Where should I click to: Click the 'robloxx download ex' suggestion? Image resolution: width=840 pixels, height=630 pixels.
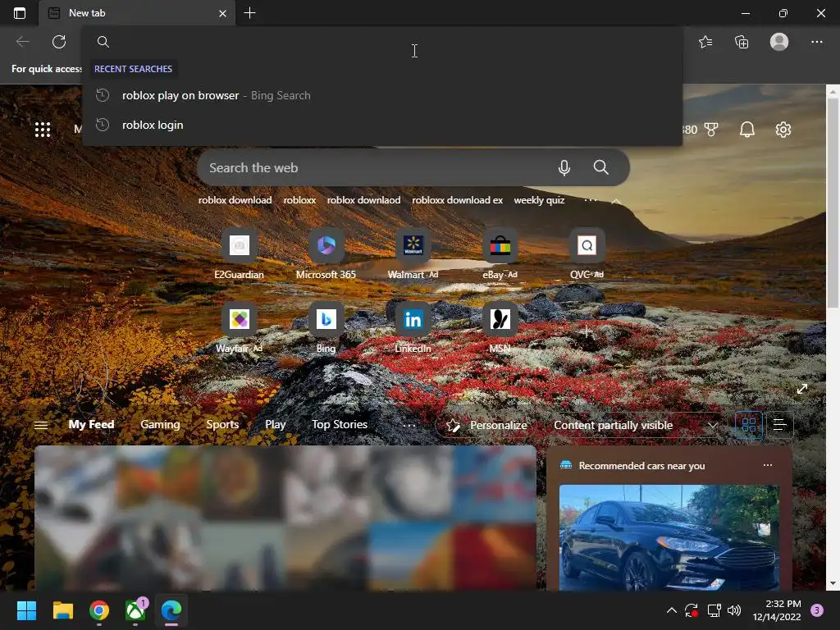coord(457,200)
